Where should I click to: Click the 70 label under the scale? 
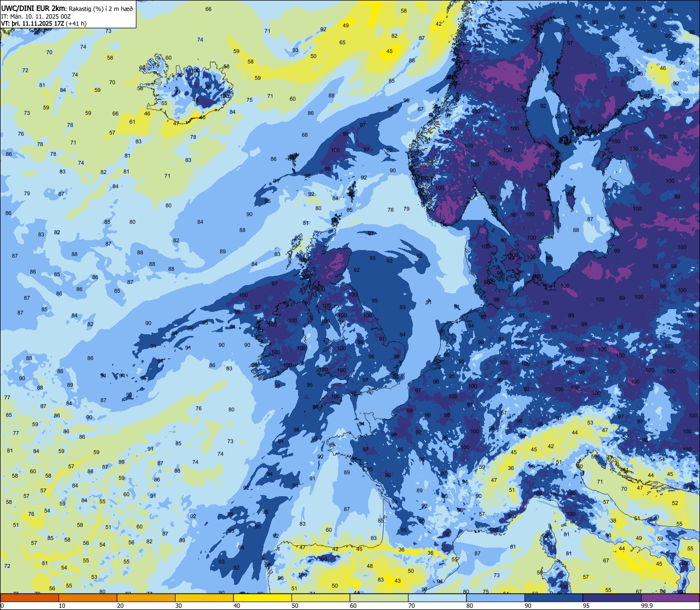click(411, 606)
